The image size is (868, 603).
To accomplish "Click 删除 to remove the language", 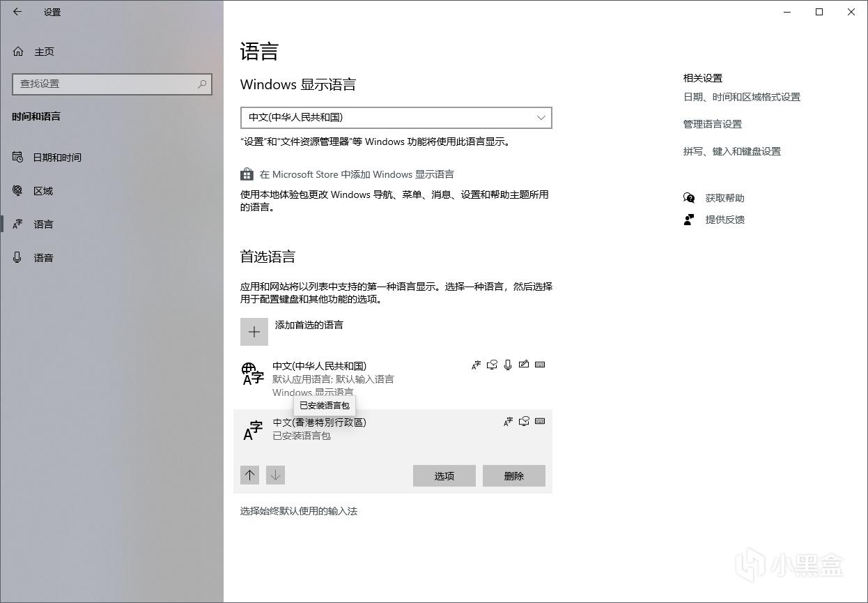I will point(514,476).
